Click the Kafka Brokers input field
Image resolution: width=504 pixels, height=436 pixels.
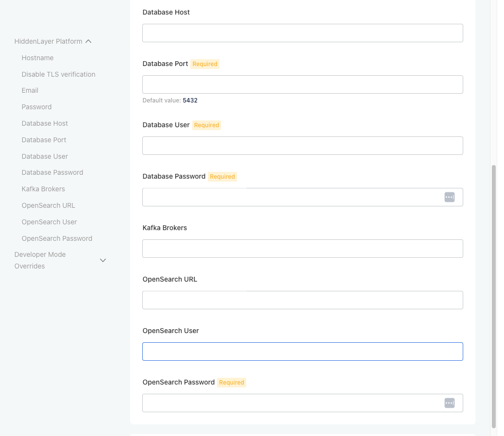(x=302, y=249)
